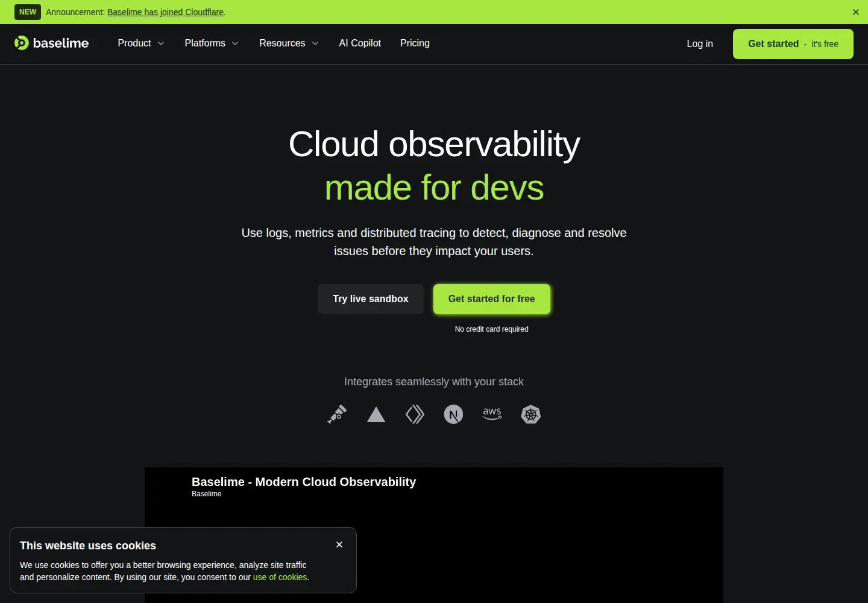The image size is (868, 603).
Task: Click the Cloud observability headline
Action: point(434,145)
